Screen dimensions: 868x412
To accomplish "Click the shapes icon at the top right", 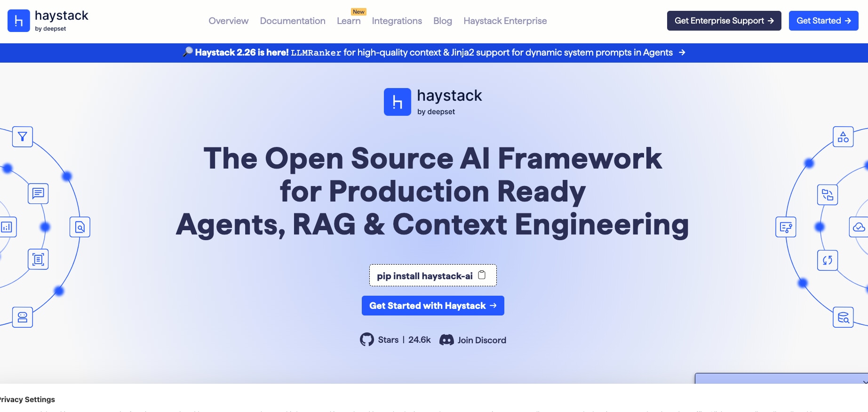I will click(843, 137).
